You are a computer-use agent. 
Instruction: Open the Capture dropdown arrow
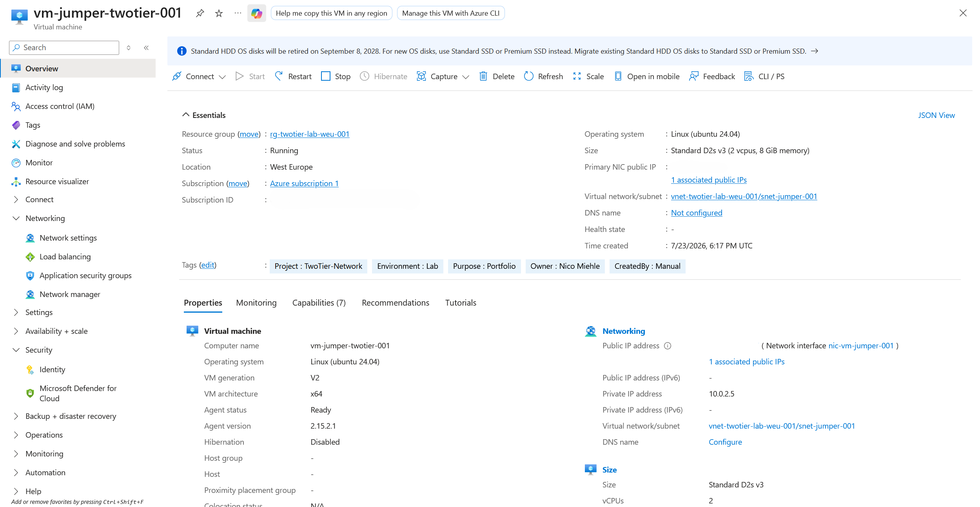coord(466,77)
